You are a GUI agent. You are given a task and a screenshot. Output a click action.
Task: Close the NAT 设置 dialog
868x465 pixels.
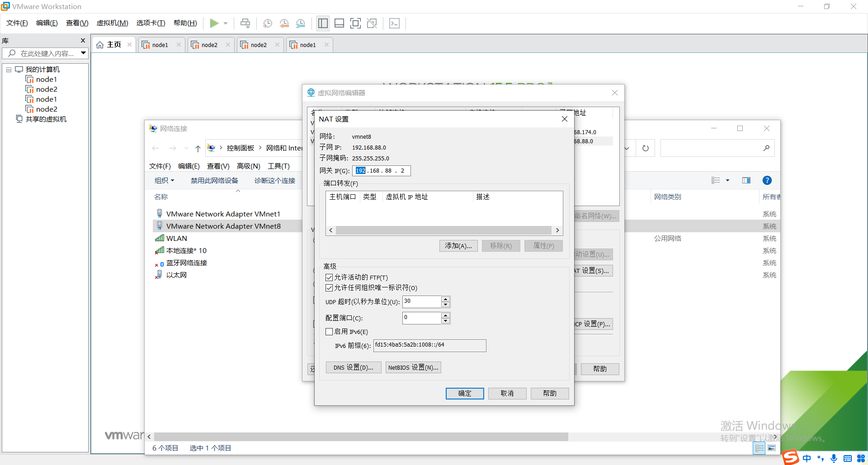[x=565, y=119]
